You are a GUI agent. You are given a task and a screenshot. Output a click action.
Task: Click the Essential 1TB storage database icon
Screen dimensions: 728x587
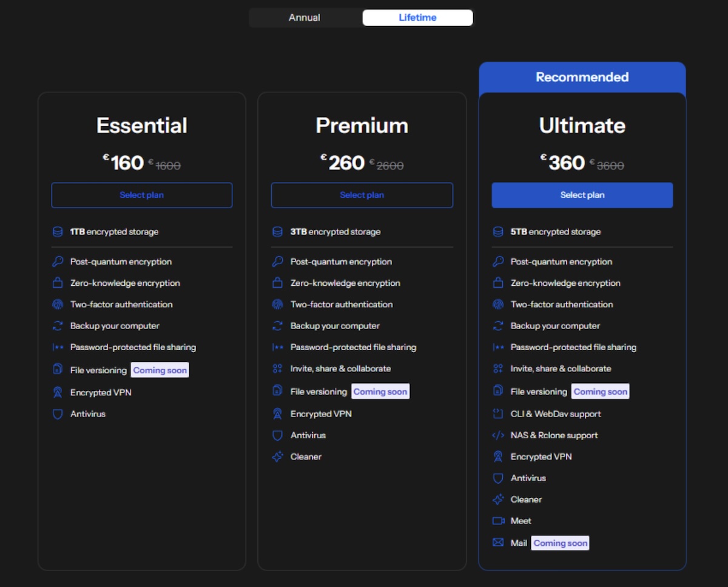click(58, 232)
